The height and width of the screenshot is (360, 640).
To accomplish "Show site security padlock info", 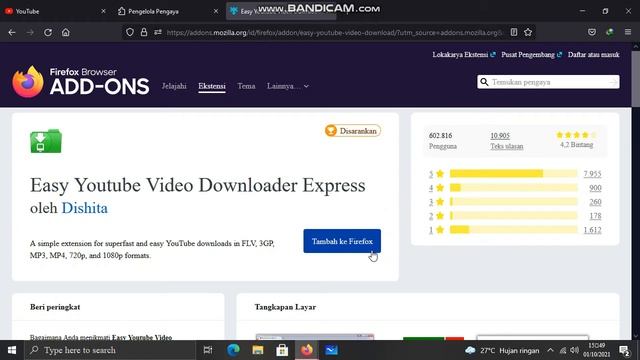I will point(144,32).
